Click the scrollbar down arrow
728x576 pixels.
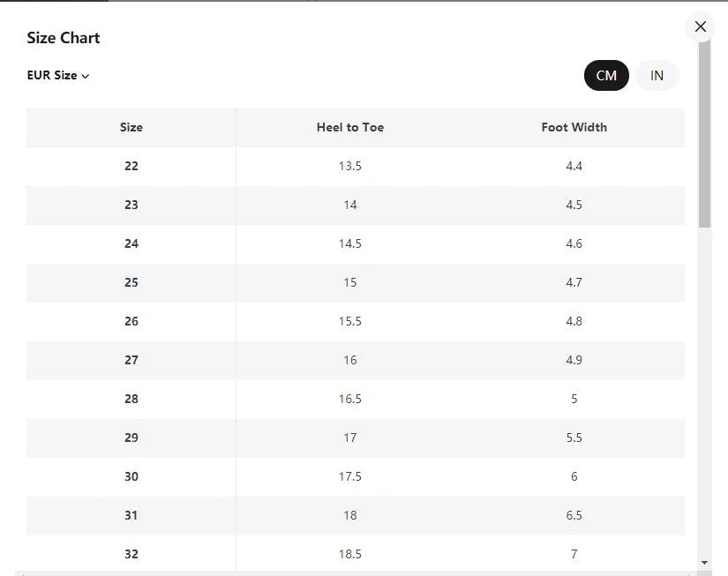[704, 562]
